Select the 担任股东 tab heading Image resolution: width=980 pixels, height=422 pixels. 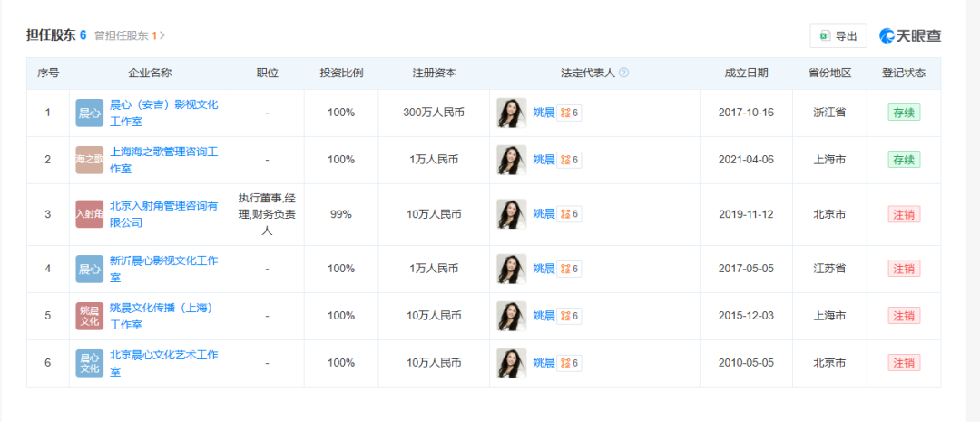coord(56,35)
